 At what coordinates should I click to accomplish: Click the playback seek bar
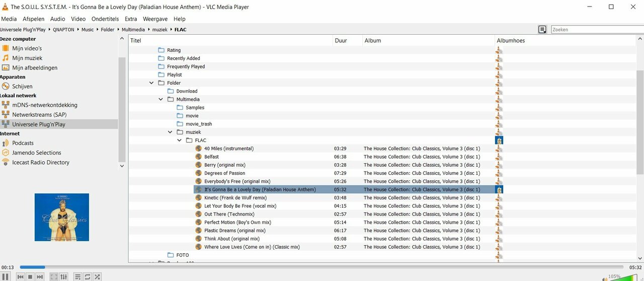click(x=322, y=267)
